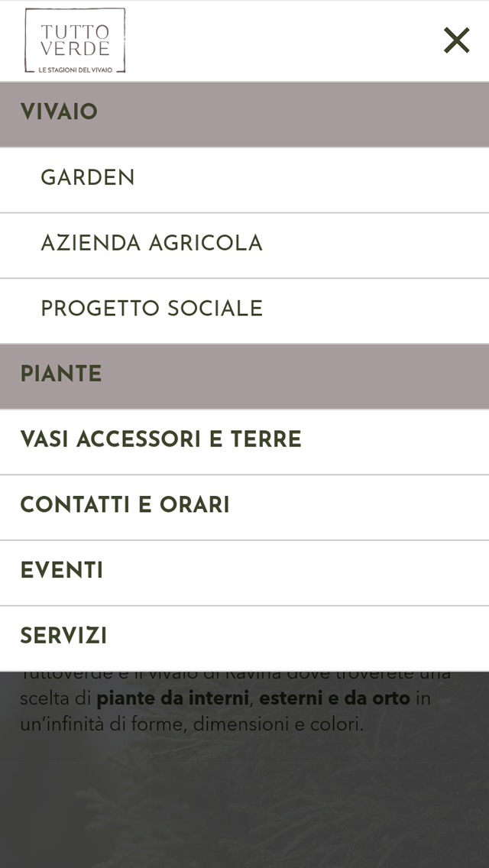This screenshot has width=489, height=868.
Task: Select the SERVIZI menu entry
Action: 244,638
